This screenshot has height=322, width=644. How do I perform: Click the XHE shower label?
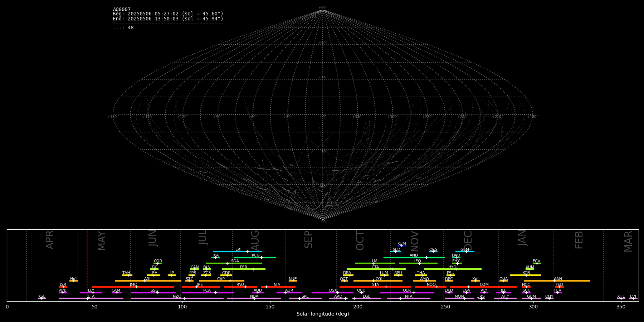pos(621,297)
